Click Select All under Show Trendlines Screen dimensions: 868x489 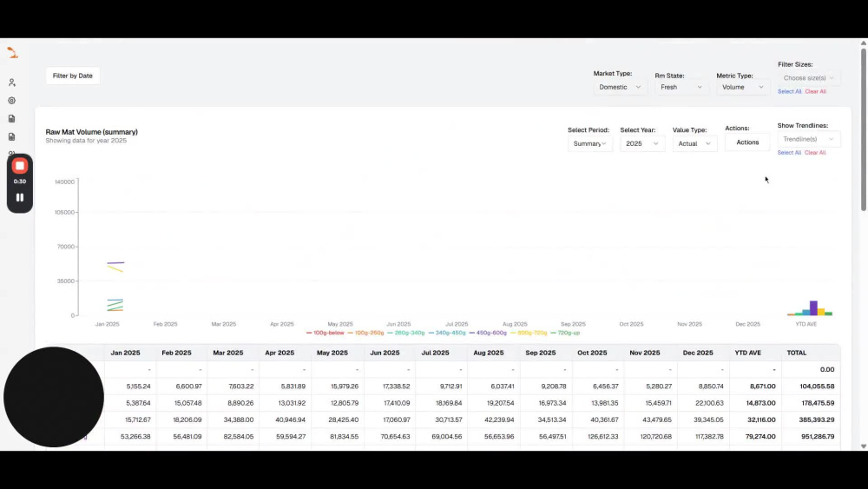point(789,152)
